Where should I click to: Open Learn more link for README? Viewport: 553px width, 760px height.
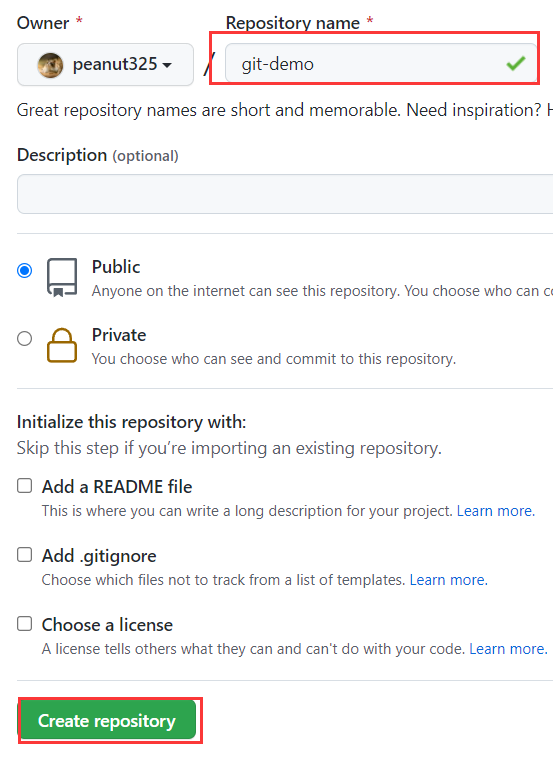(x=496, y=511)
